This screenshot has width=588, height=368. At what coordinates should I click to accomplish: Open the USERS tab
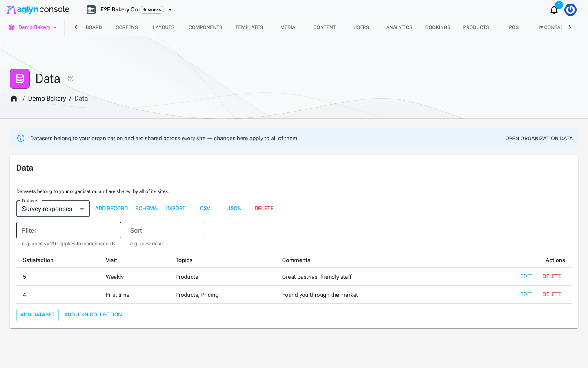pyautogui.click(x=361, y=27)
